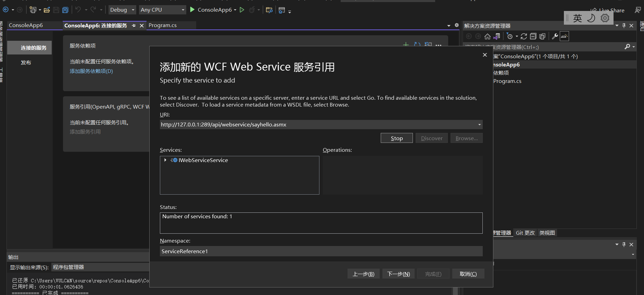Click the Find in Files folder icon

point(269,10)
